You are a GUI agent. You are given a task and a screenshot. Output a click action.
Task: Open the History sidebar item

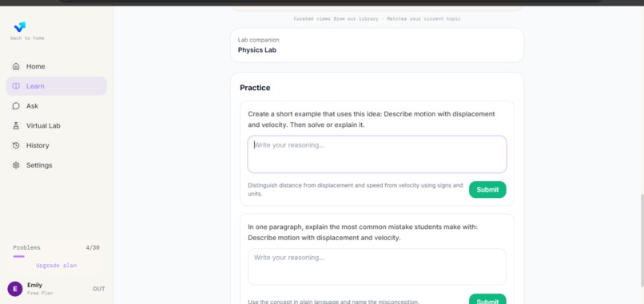pyautogui.click(x=56, y=145)
